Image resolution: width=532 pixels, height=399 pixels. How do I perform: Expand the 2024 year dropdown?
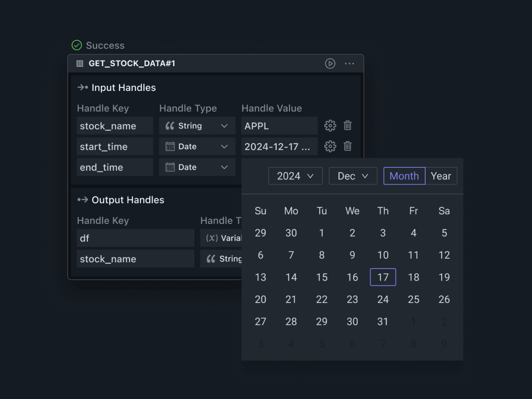pos(295,176)
